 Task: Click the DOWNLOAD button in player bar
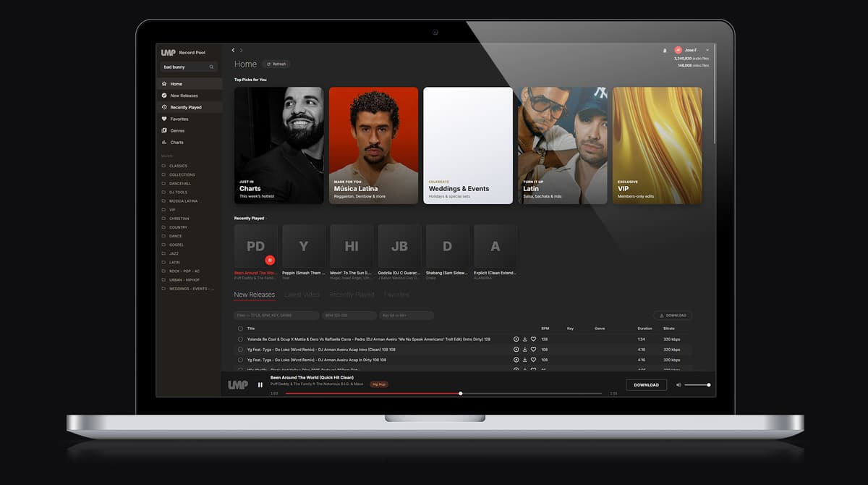pyautogui.click(x=646, y=385)
